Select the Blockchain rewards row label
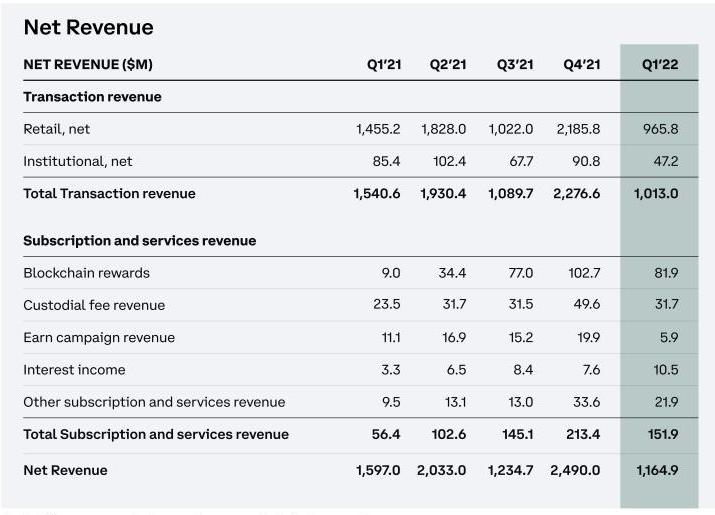Image resolution: width=715 pixels, height=515 pixels. 86,273
